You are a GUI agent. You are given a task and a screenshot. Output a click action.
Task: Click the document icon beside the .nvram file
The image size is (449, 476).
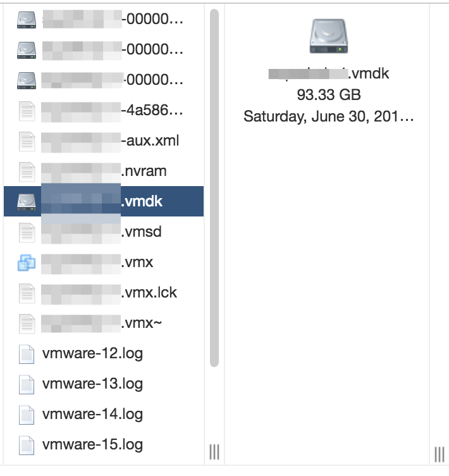[x=27, y=171]
